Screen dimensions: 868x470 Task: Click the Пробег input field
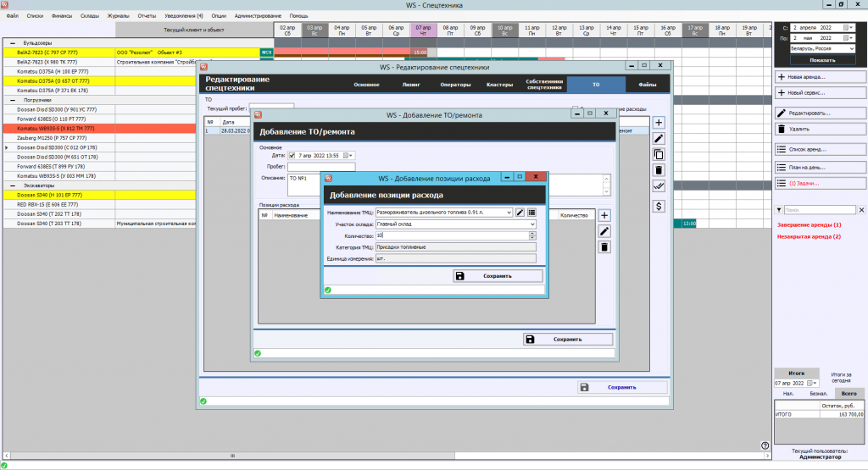tap(321, 167)
